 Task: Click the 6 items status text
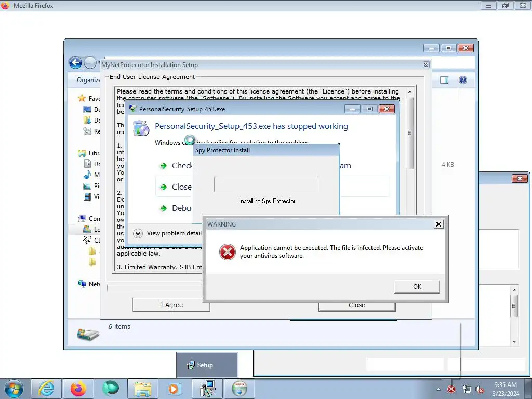pyautogui.click(x=119, y=326)
